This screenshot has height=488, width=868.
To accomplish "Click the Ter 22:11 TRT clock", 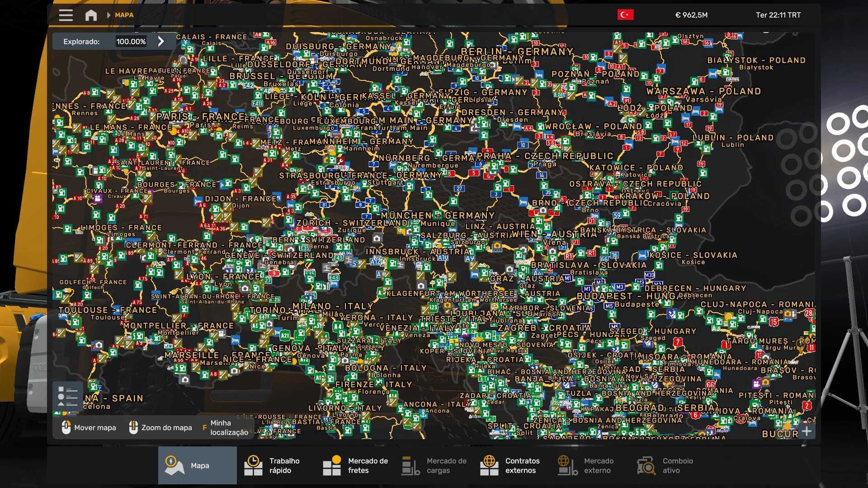I will pyautogui.click(x=778, y=15).
